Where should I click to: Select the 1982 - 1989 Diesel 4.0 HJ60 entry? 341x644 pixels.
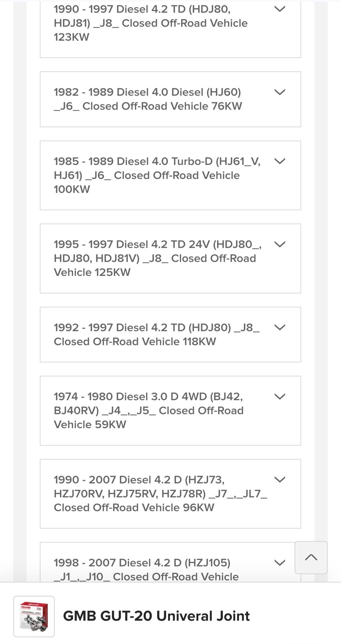tap(148, 99)
